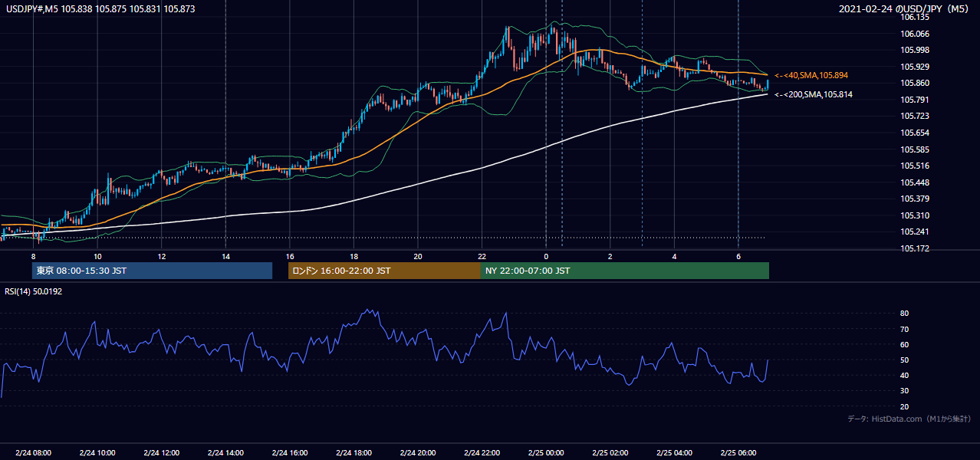This screenshot has height=460, width=980.
Task: Click the 2/24 14:00 date axis label
Action: (225, 452)
